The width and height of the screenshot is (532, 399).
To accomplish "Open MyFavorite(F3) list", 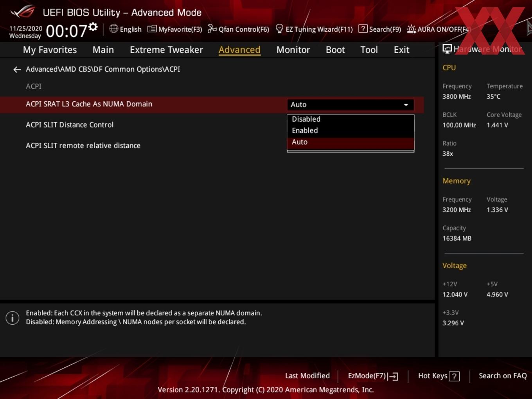I will point(174,29).
